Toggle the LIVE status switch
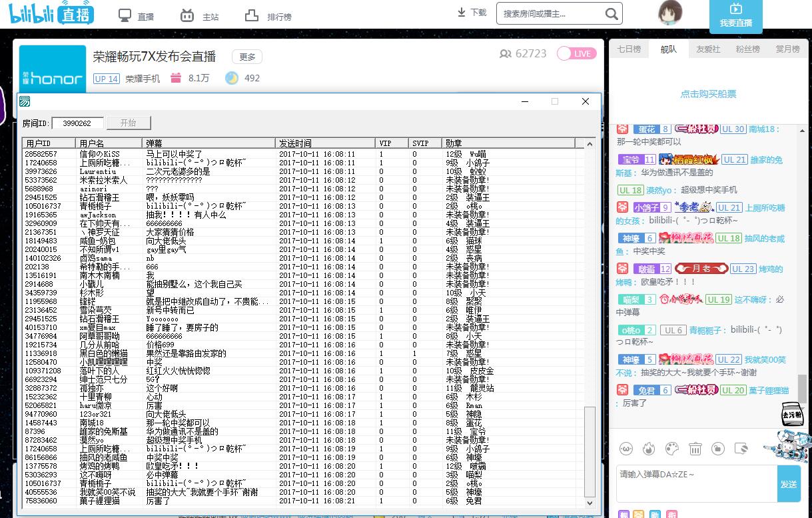Screen dimensions: 812x518 (576, 53)
